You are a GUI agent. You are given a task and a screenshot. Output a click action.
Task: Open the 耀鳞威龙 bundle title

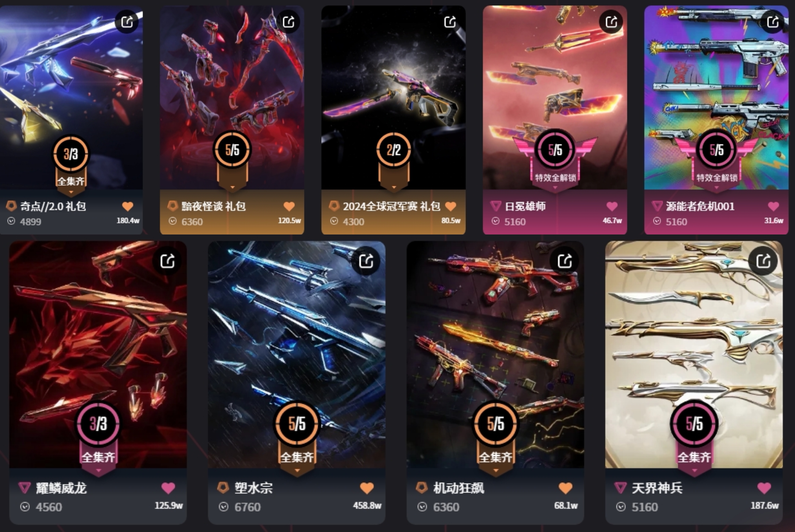point(62,488)
